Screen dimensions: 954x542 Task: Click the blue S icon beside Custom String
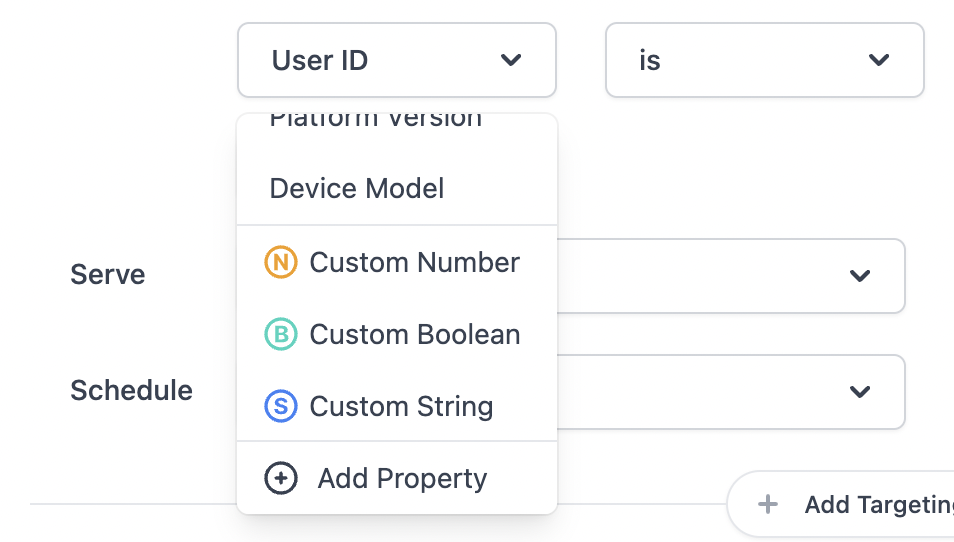(281, 407)
